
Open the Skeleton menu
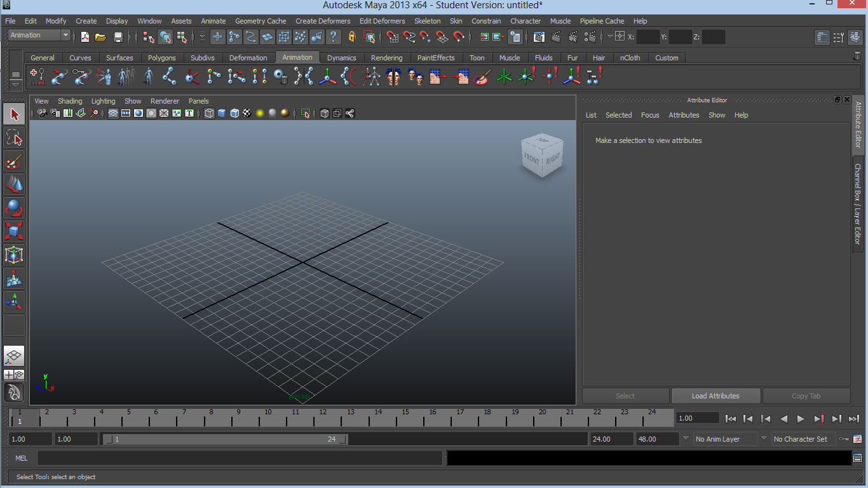pyautogui.click(x=427, y=21)
